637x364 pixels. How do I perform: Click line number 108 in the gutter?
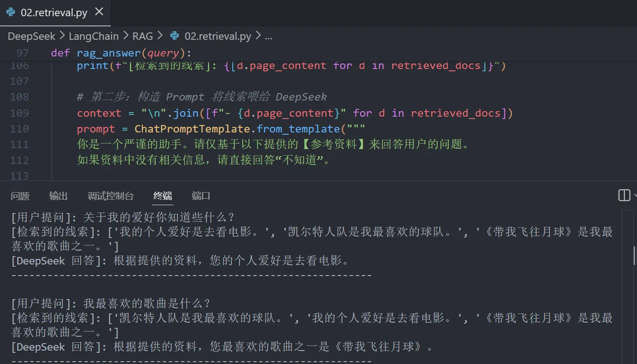point(19,97)
